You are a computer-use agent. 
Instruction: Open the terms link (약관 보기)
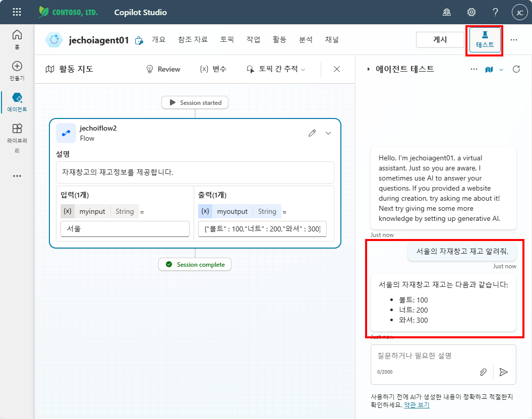tap(417, 405)
